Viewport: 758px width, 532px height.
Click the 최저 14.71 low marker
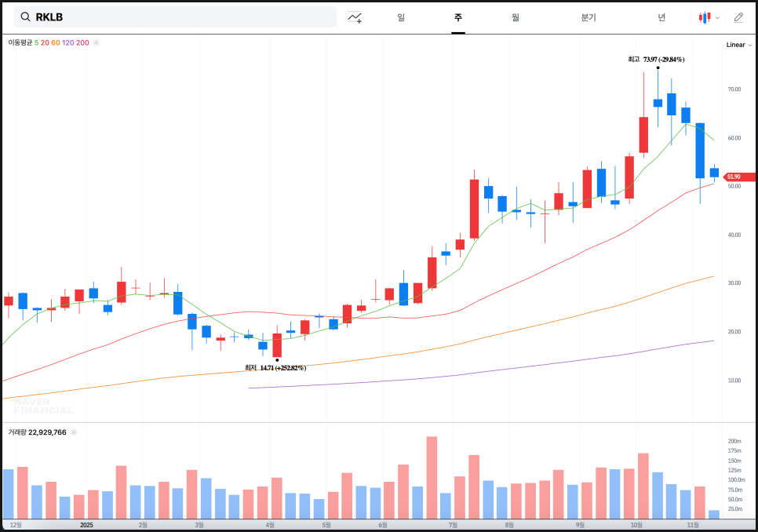[275, 367]
